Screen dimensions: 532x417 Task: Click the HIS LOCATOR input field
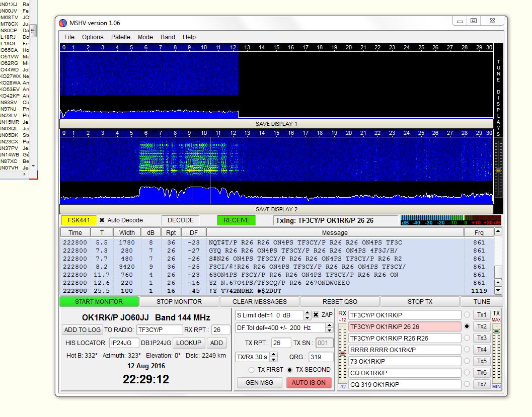(124, 343)
